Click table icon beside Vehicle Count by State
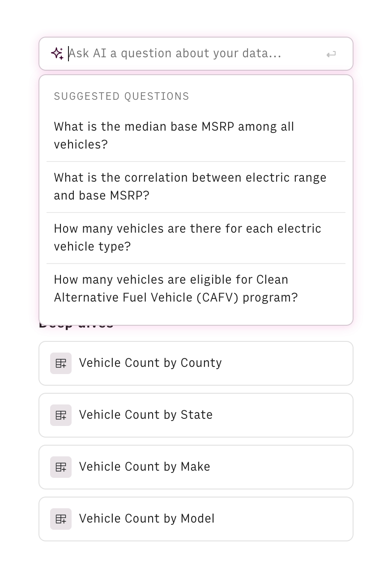392x570 pixels. tap(61, 415)
